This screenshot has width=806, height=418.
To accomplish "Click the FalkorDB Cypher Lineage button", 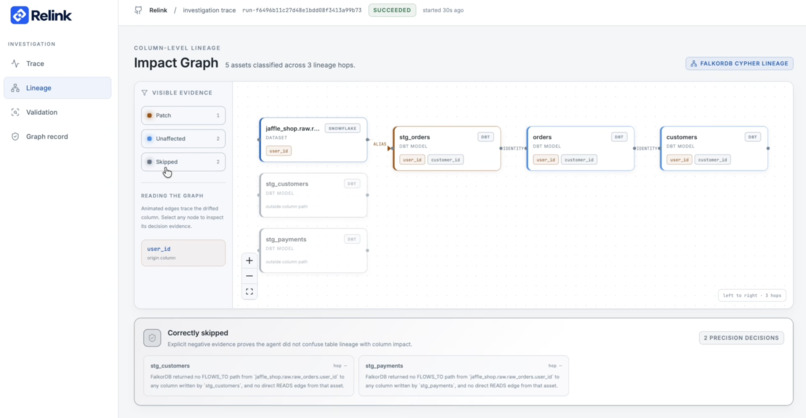I will (x=739, y=63).
